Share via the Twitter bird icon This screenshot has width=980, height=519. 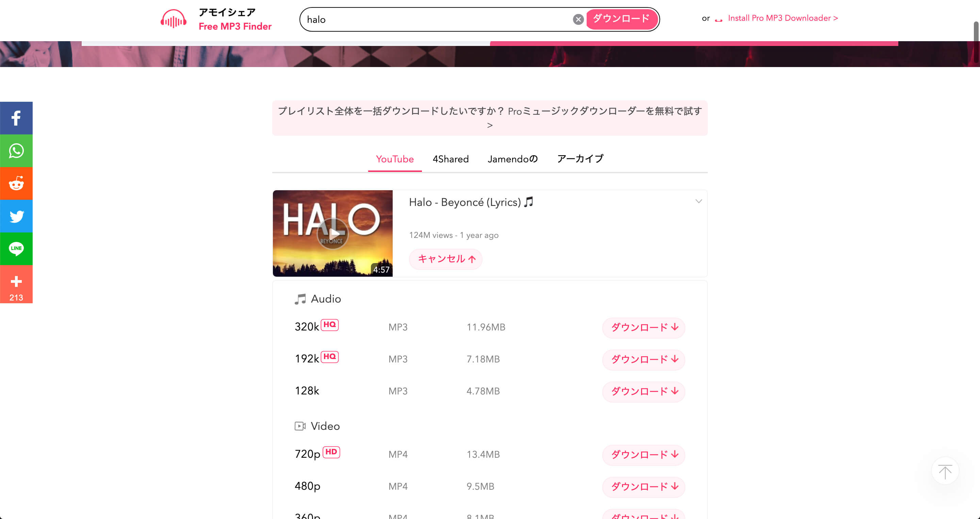tap(16, 216)
